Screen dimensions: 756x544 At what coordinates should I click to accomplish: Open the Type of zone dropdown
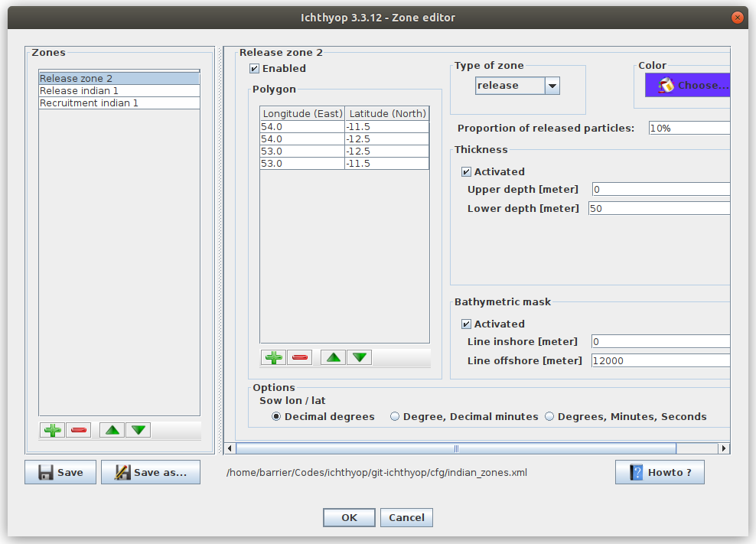tap(552, 86)
